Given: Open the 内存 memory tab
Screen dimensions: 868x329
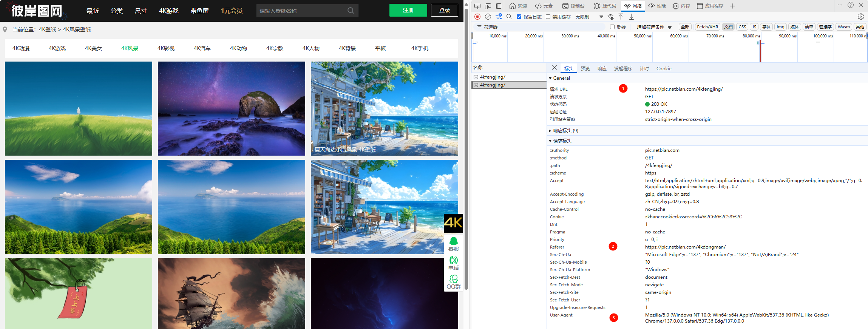Looking at the screenshot, I should pyautogui.click(x=681, y=6).
